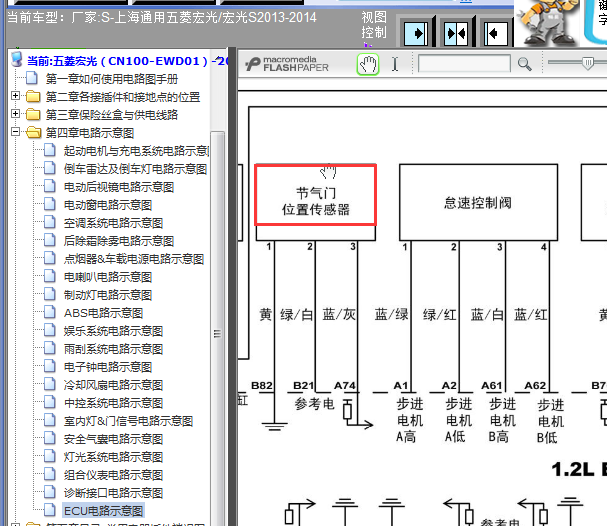The height and width of the screenshot is (526, 607).
Task: Click the 视图控制 label
Action: tap(374, 25)
